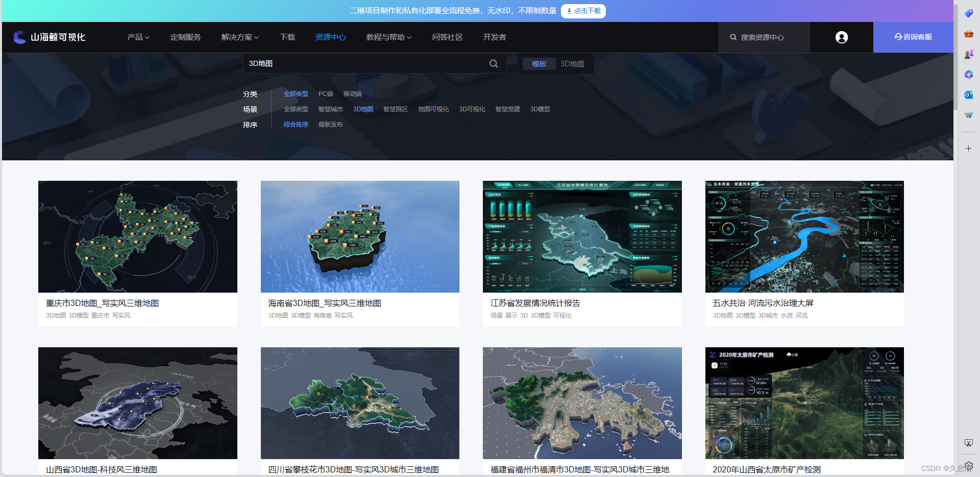Click the 咨询客服 headset button
Image resolution: width=980 pixels, height=477 pixels.
913,37
